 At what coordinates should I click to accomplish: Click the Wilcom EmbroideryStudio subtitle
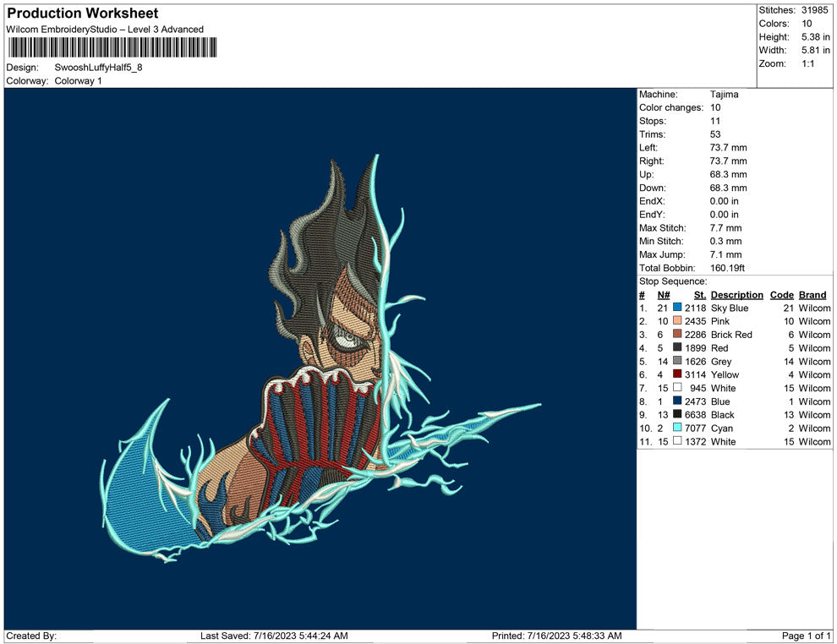click(x=105, y=30)
